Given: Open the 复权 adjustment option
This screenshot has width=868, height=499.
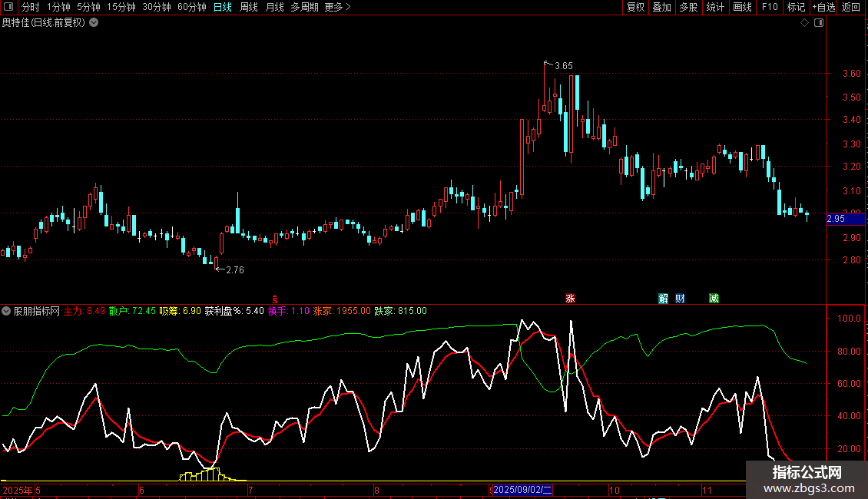Looking at the screenshot, I should (635, 7).
